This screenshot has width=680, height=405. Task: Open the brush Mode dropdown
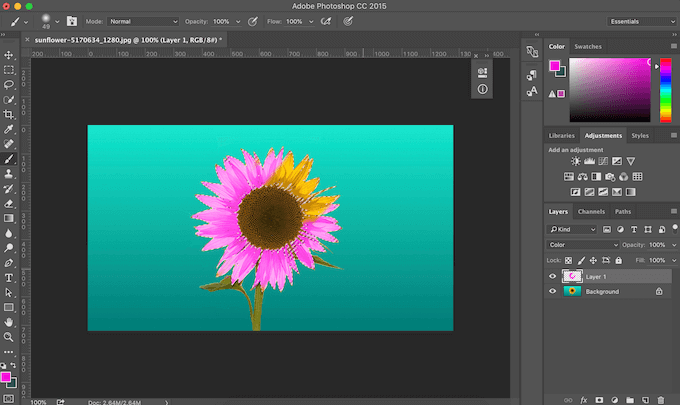pos(144,20)
